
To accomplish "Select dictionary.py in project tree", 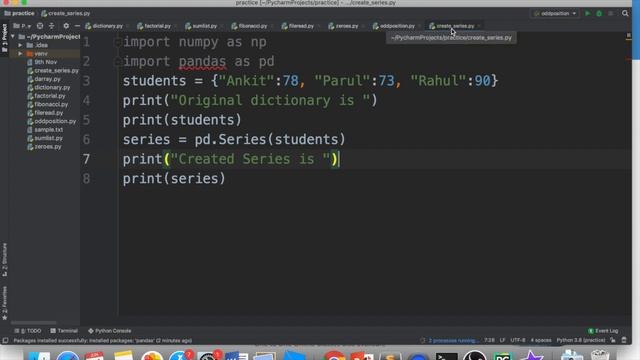I will (49, 87).
